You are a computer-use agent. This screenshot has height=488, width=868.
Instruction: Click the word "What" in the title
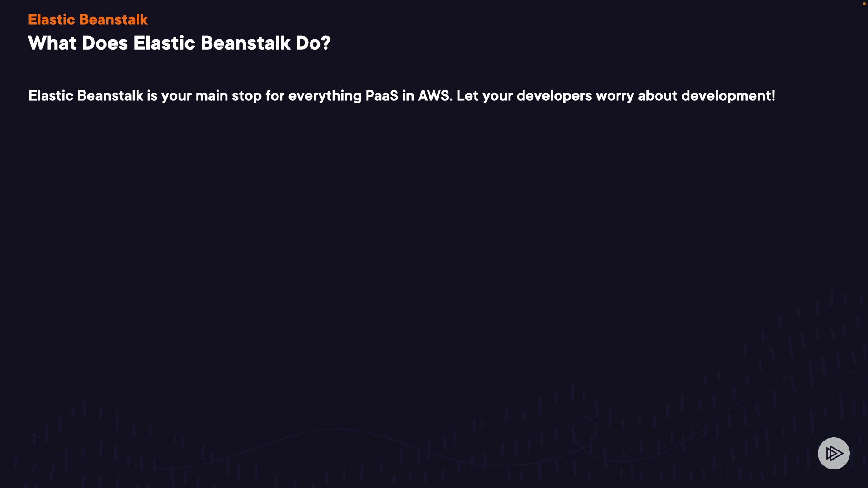coord(52,43)
